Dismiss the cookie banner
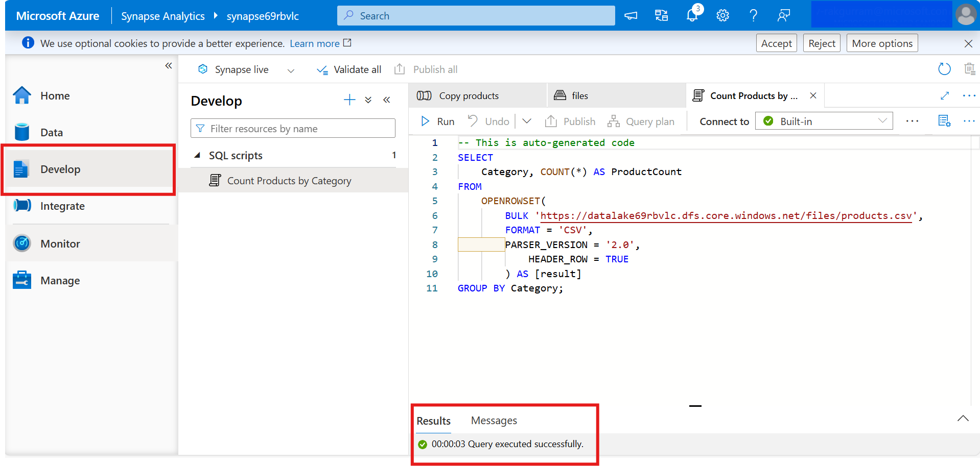Viewport: 980px width, 466px height. click(x=968, y=43)
